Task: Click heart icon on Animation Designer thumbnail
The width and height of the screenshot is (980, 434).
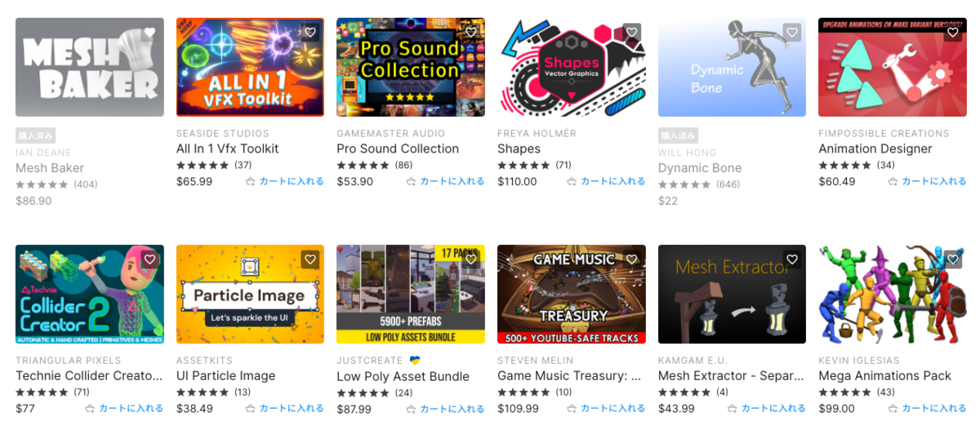Action: pos(952,33)
